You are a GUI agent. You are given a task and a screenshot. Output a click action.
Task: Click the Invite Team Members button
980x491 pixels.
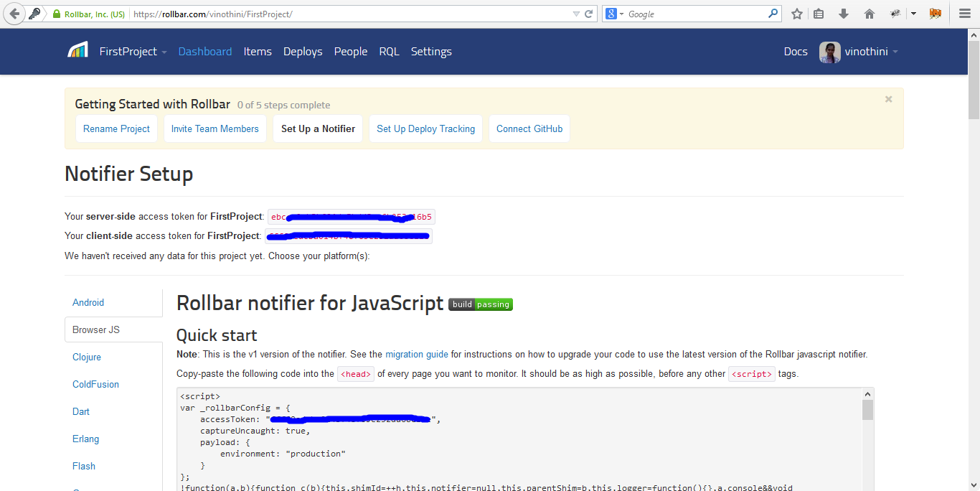[x=215, y=128]
